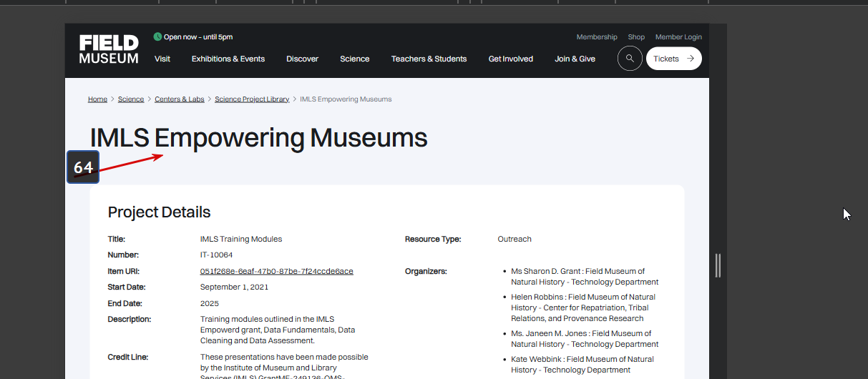Open the search magnifier icon
Screen dimensions: 868x379
tap(630, 59)
